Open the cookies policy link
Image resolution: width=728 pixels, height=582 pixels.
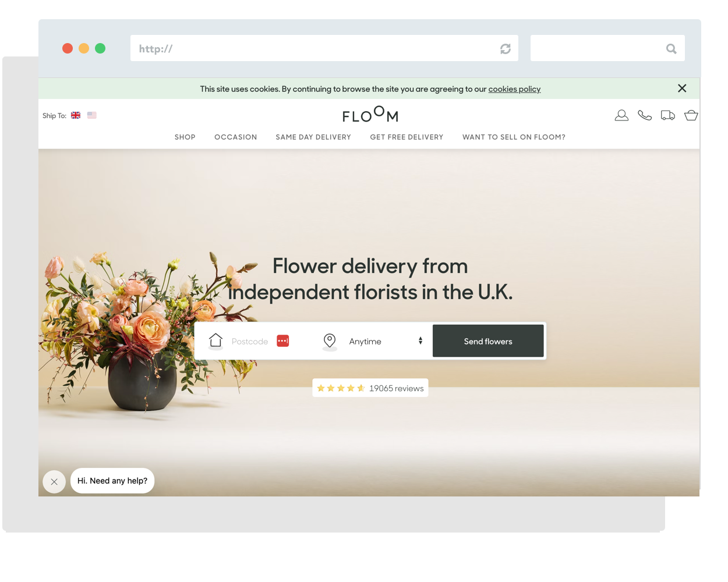coord(514,89)
